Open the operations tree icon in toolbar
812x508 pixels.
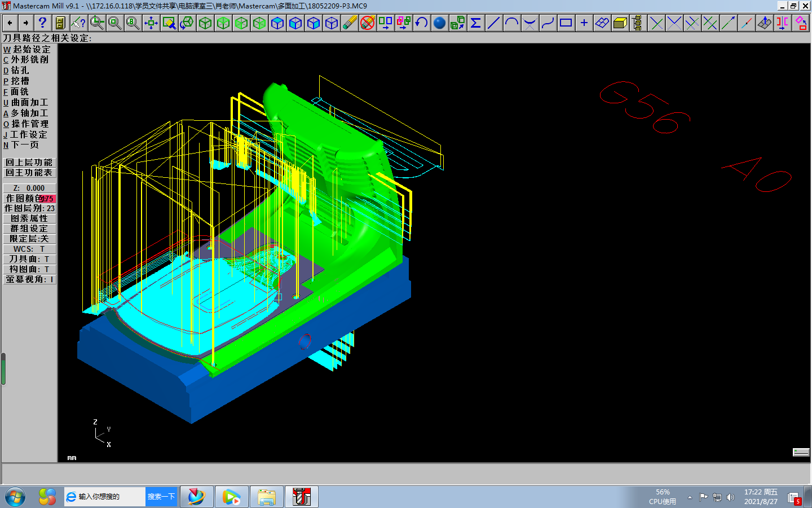point(638,23)
